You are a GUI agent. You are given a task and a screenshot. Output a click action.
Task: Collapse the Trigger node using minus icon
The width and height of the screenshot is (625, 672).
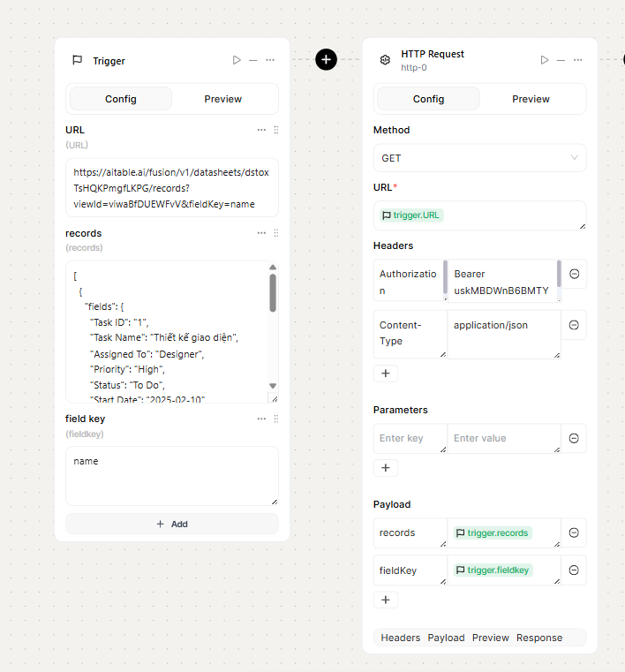click(x=253, y=60)
